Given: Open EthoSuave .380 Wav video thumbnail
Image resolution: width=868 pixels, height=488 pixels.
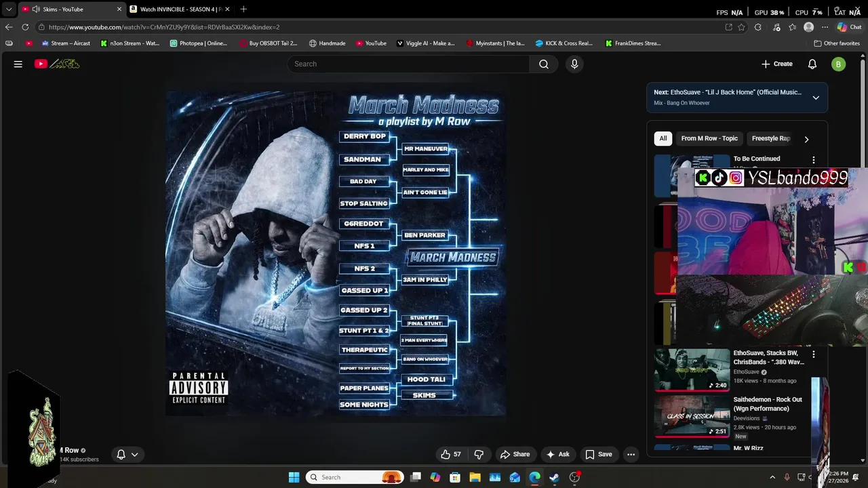Looking at the screenshot, I should (x=692, y=370).
